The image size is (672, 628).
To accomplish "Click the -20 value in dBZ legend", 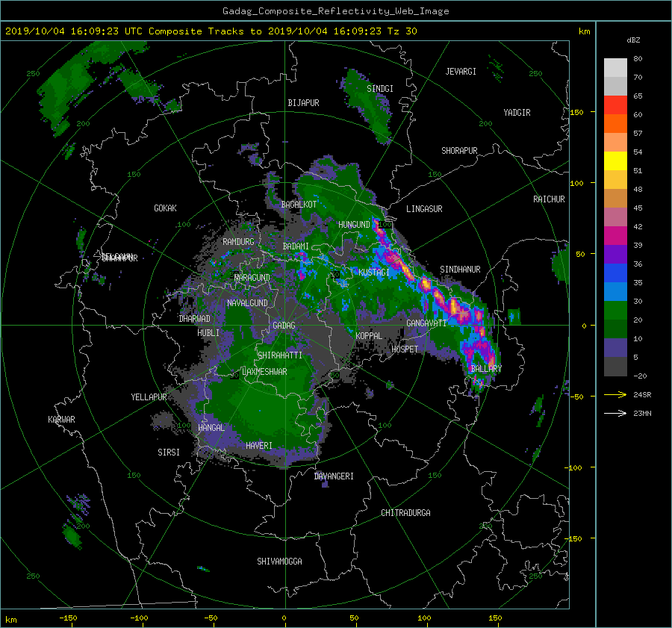I will pos(640,376).
